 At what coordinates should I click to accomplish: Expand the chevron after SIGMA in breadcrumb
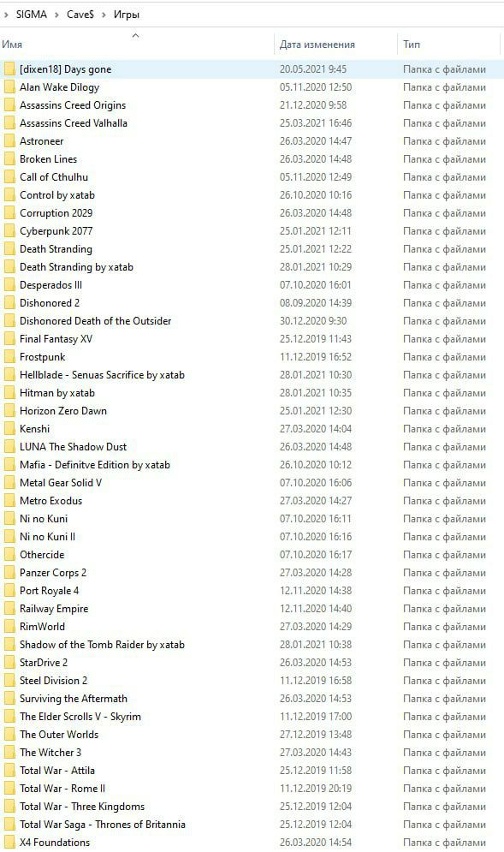tap(56, 15)
